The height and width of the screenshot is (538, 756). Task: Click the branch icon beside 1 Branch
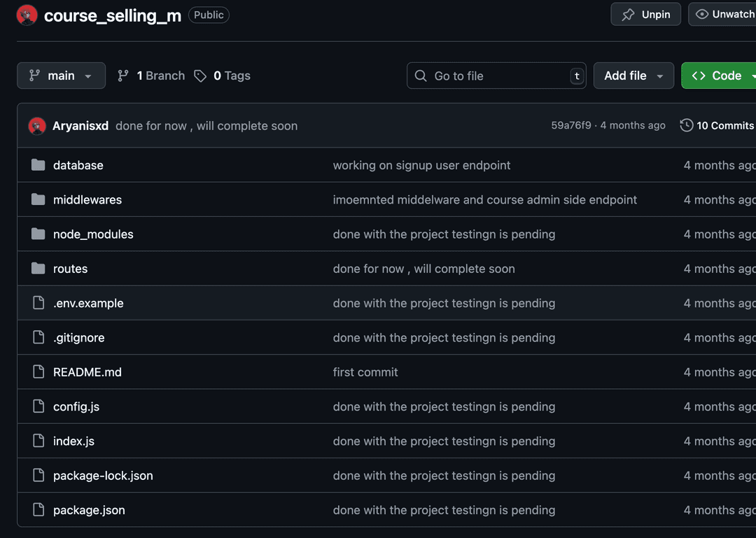point(124,75)
